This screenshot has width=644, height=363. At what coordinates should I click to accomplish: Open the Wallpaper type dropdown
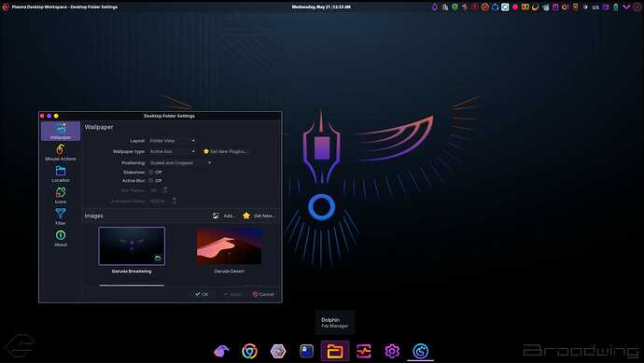point(172,151)
